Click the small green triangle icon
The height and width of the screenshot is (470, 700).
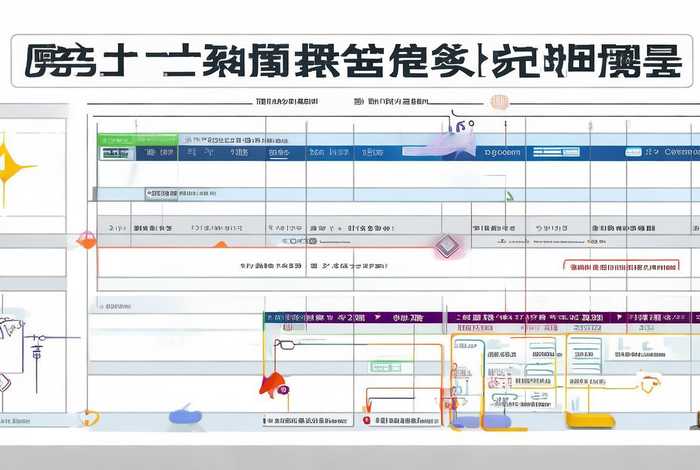509,196
